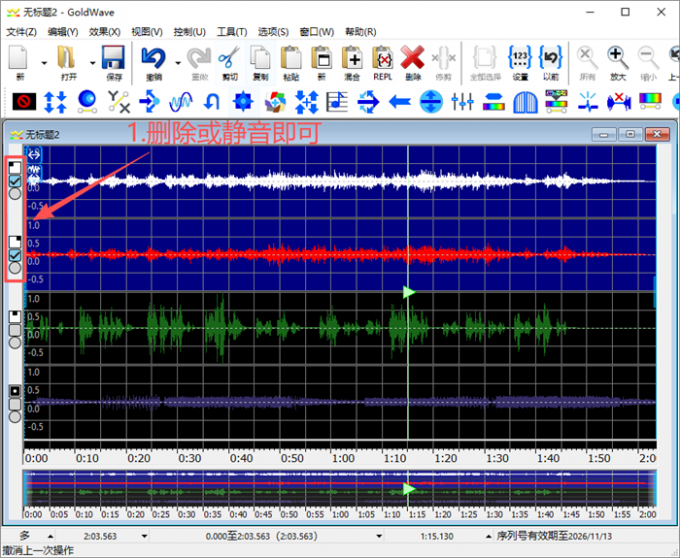Expand the undo history arrow beside 撤销
The height and width of the screenshot is (558, 680).
point(178,63)
